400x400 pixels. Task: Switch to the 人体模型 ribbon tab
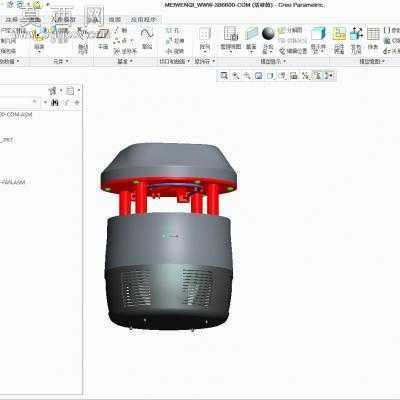pyautogui.click(x=63, y=20)
